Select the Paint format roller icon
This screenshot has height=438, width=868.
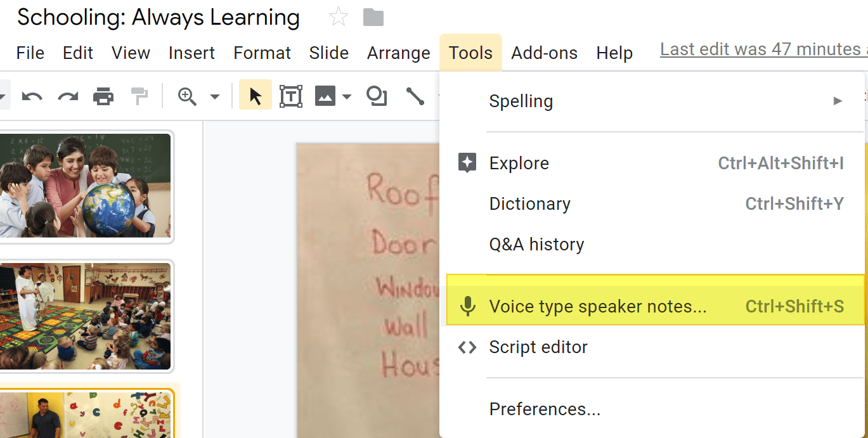click(139, 96)
